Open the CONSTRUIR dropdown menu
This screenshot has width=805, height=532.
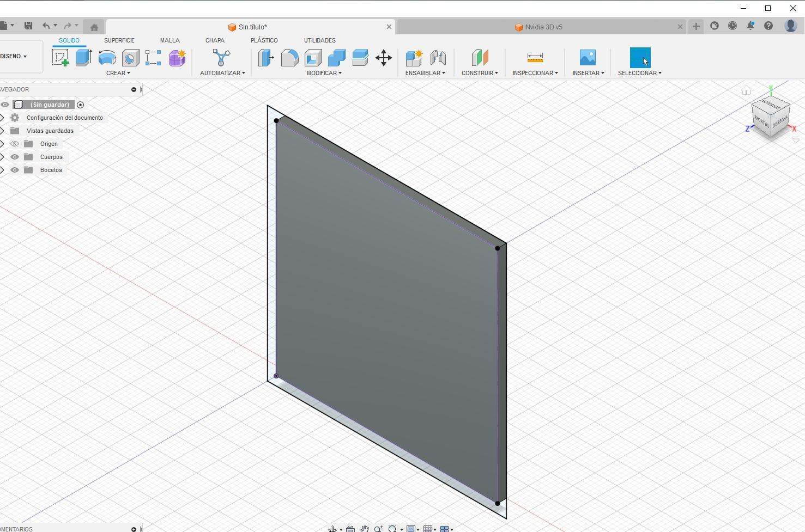(480, 73)
